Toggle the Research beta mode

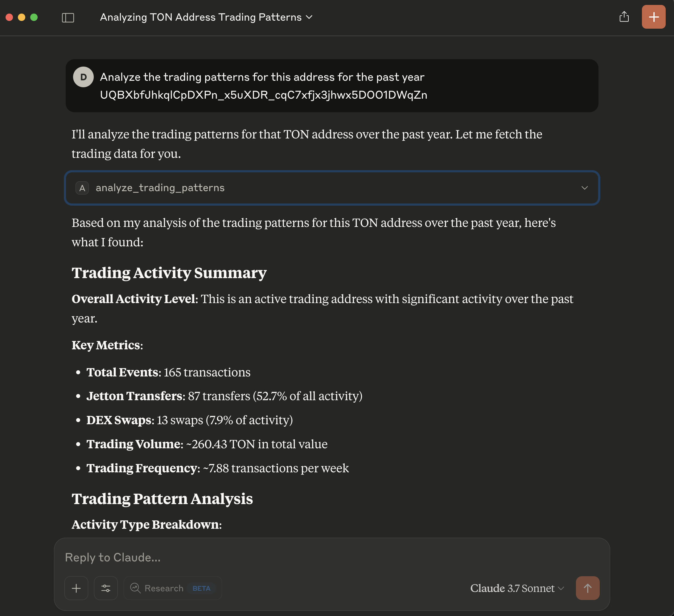click(164, 588)
